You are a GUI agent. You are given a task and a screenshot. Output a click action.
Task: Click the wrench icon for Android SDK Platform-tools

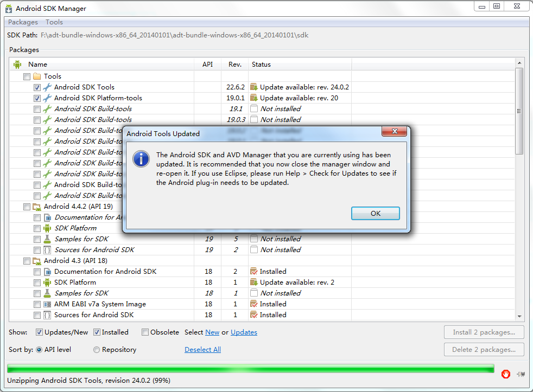point(47,98)
